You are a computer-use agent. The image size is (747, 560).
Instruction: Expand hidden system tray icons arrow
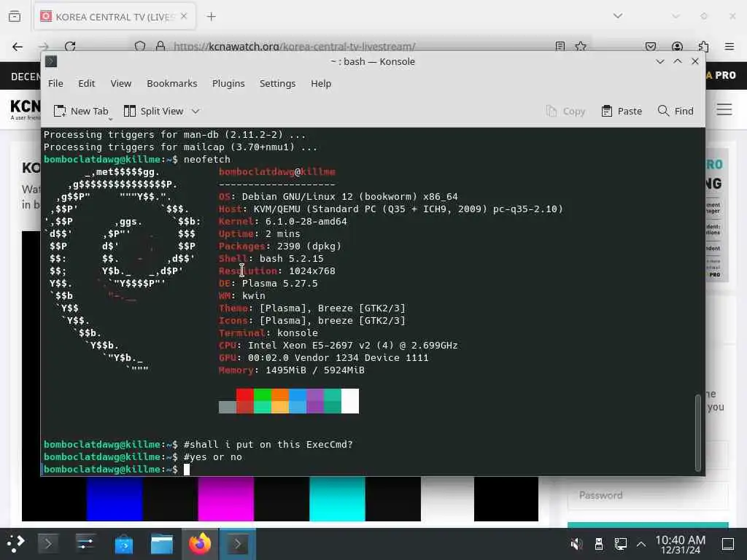click(x=641, y=544)
